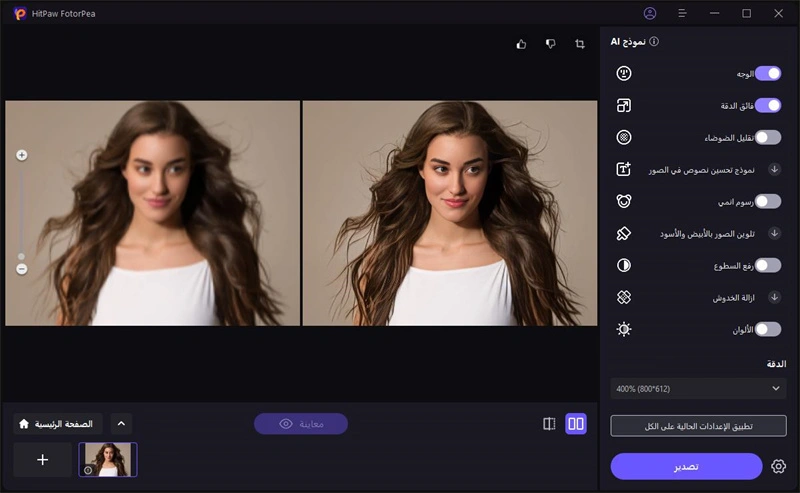Viewport: 800px width, 493px height.
Task: Click the thumbs down icon
Action: [550, 44]
